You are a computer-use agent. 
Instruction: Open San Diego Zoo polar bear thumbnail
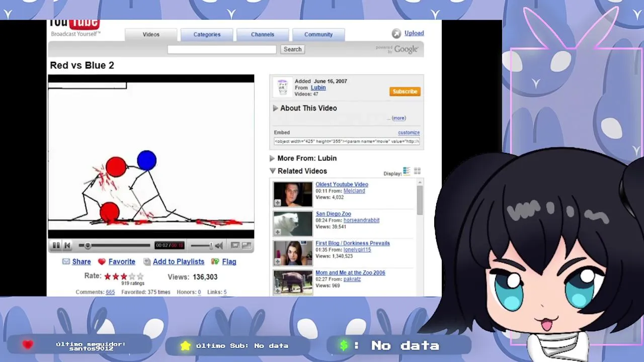293,223
